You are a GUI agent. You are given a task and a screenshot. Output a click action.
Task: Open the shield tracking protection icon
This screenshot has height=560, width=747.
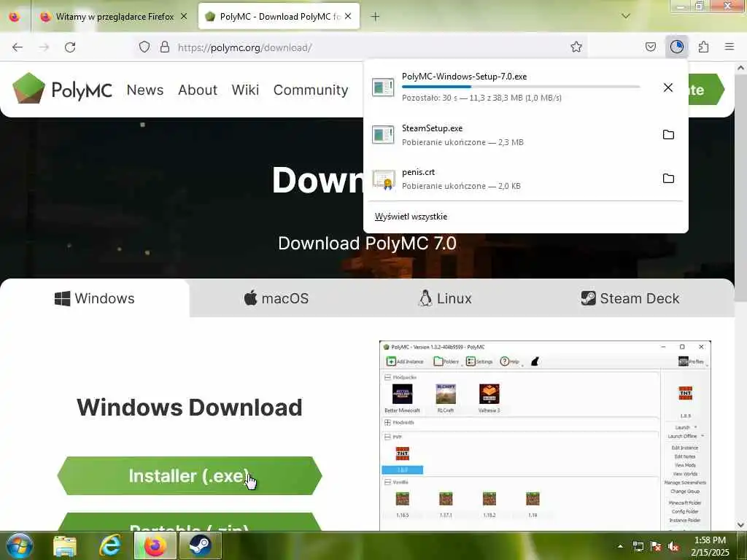(x=144, y=47)
